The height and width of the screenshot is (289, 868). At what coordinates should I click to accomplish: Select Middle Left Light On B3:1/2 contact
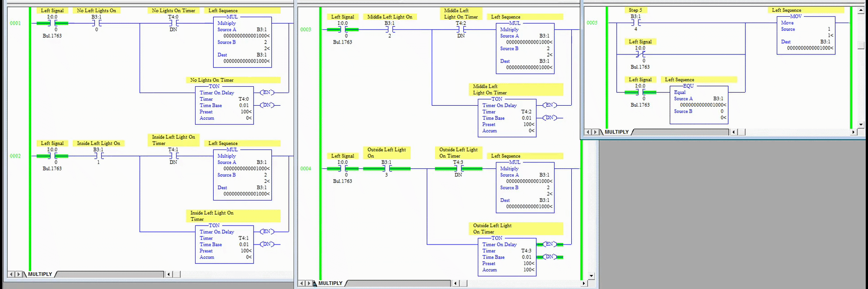pyautogui.click(x=390, y=29)
